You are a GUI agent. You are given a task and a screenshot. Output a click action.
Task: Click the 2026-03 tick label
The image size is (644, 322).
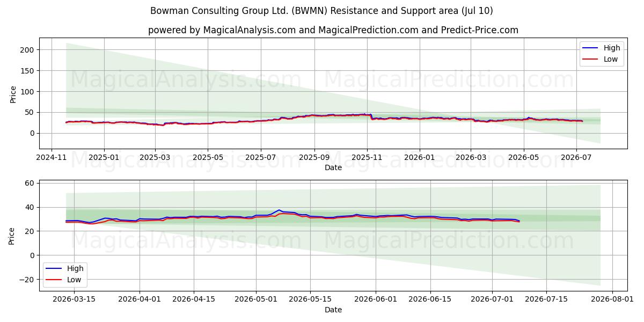[x=471, y=157]
